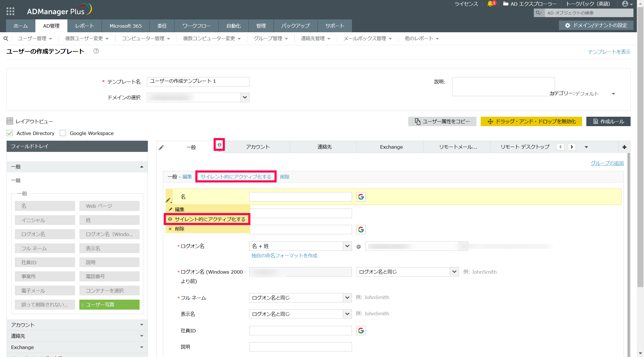Click the pencil icon beside 一般 tab
This screenshot has height=357, width=644.
(x=161, y=147)
